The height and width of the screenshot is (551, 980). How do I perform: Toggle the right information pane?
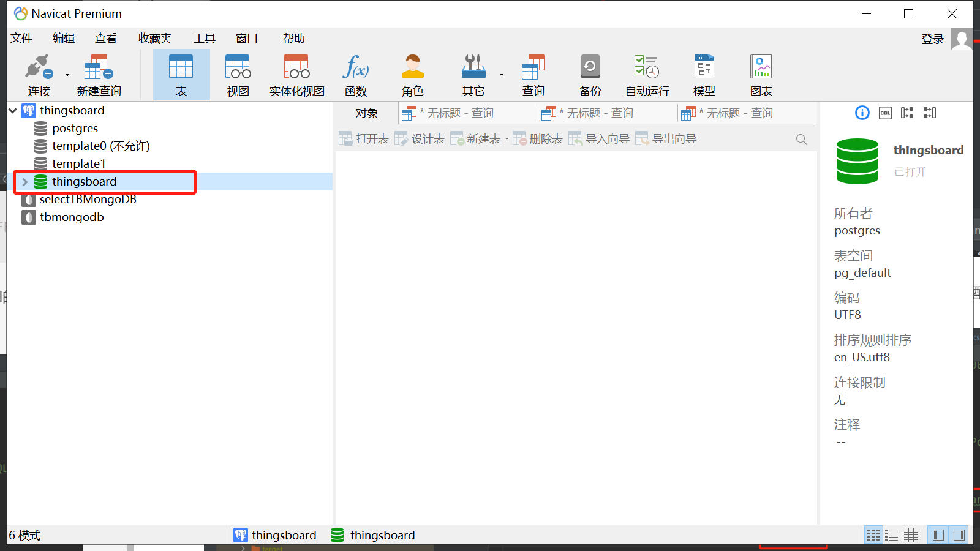click(959, 535)
